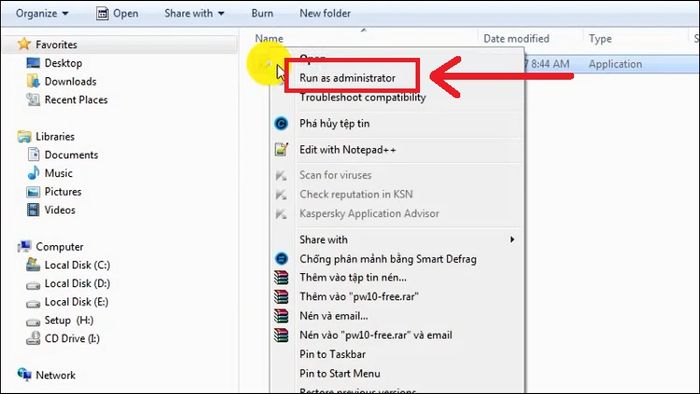Select Thêm vào tập tin nén...
The image size is (700, 394).
pos(353,278)
